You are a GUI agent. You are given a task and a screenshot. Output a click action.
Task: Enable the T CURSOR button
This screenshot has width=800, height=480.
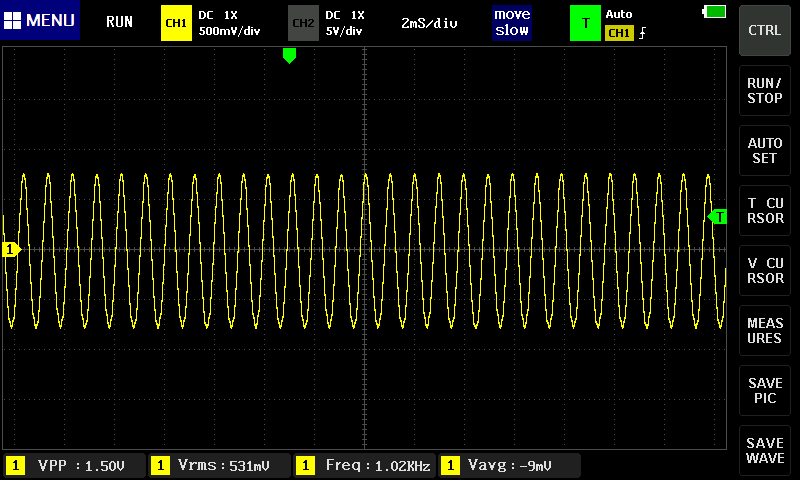click(x=764, y=211)
